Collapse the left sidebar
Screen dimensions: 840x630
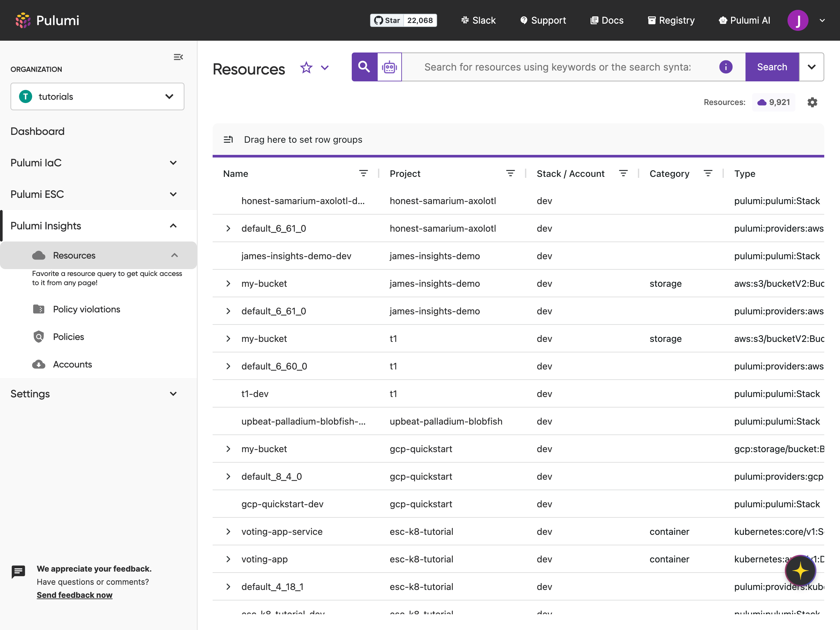tap(178, 57)
